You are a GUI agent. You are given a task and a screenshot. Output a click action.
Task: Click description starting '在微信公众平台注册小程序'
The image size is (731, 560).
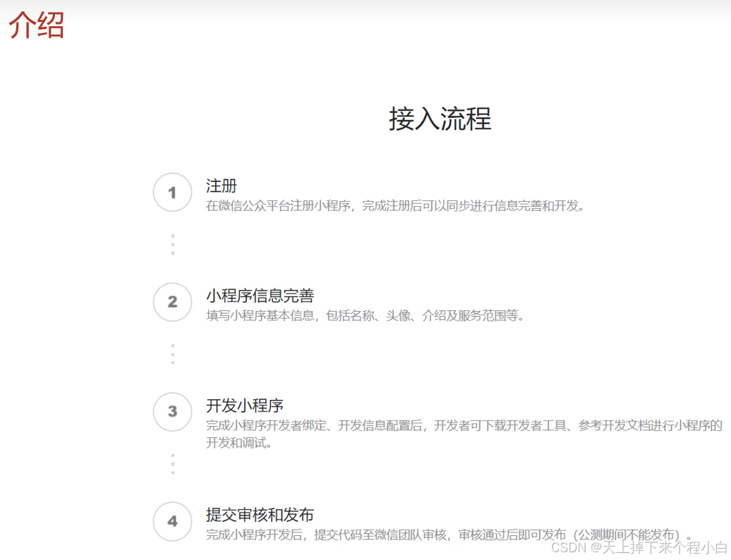click(395, 205)
